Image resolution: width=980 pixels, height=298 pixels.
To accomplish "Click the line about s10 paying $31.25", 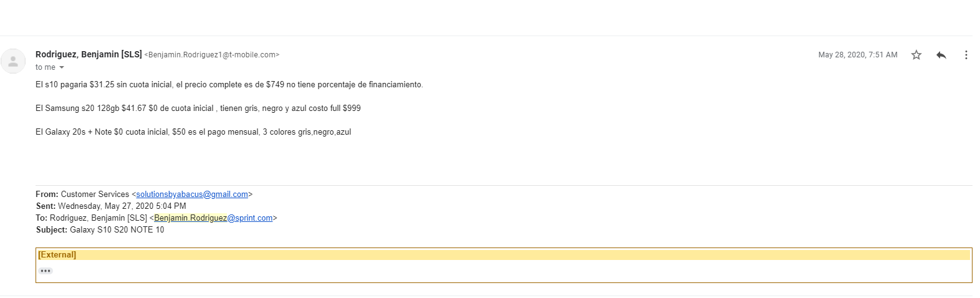I will click(229, 85).
